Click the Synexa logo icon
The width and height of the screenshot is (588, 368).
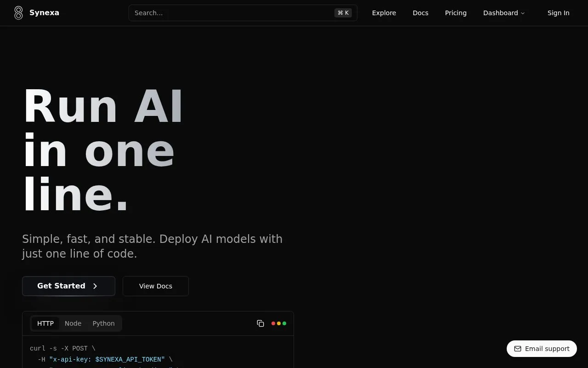18,13
